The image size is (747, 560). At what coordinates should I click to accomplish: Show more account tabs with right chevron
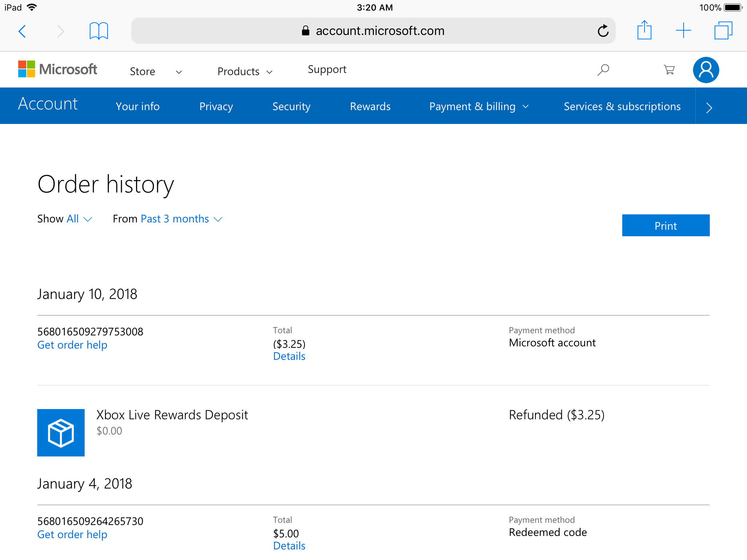(x=709, y=108)
